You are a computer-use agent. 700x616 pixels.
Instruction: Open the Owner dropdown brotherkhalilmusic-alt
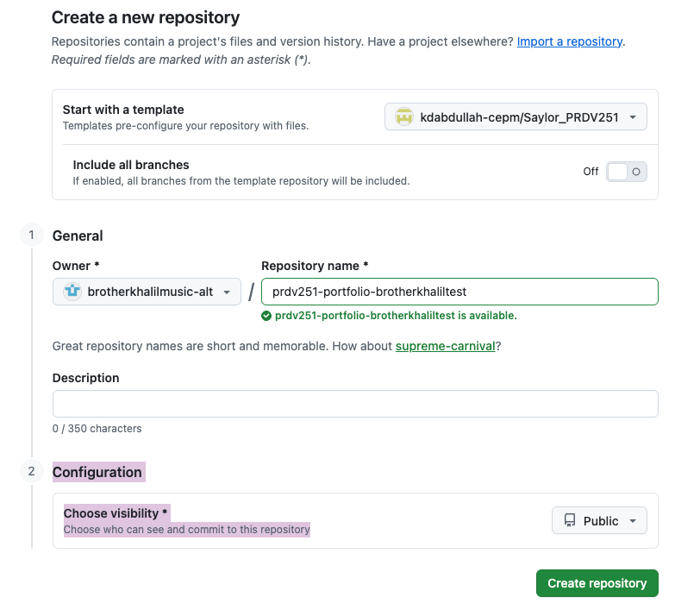point(147,292)
